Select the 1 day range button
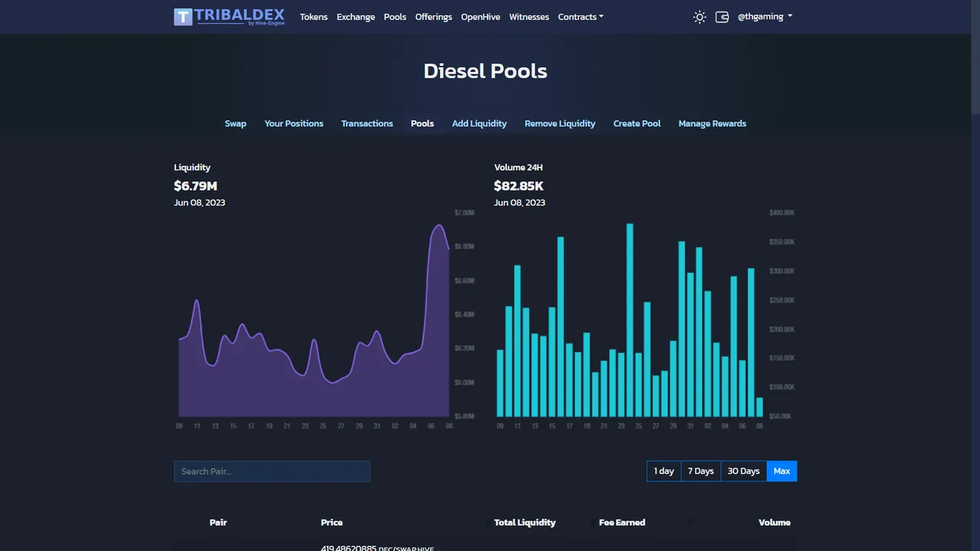The width and height of the screenshot is (980, 551). coord(664,471)
